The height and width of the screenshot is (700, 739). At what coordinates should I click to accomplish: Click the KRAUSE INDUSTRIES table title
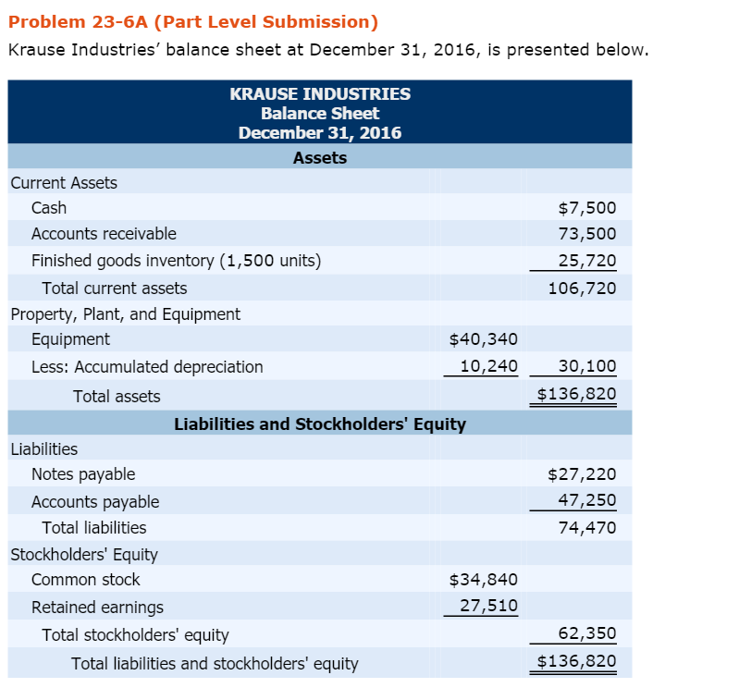(319, 93)
